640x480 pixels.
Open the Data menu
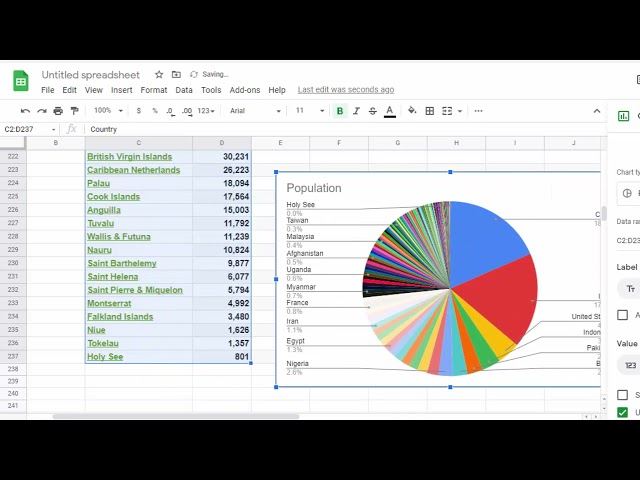[184, 90]
